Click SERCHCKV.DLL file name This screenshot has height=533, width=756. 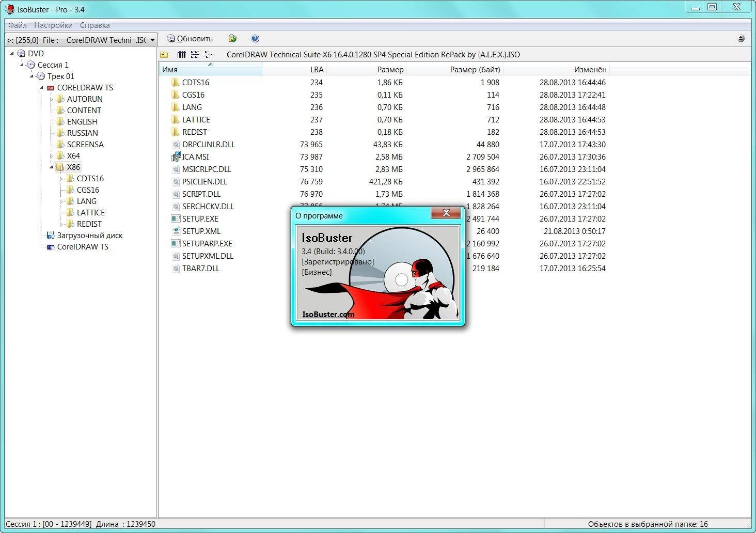pos(208,206)
